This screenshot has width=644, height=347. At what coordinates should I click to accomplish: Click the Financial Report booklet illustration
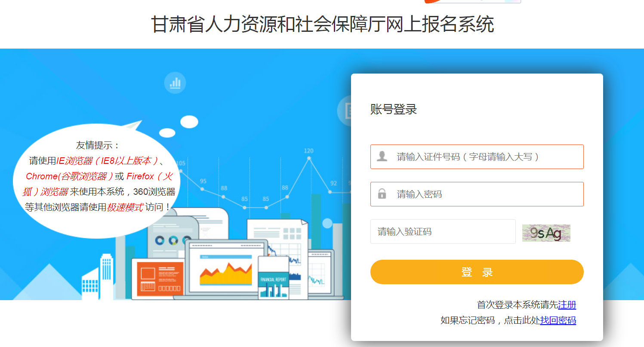coord(273,277)
